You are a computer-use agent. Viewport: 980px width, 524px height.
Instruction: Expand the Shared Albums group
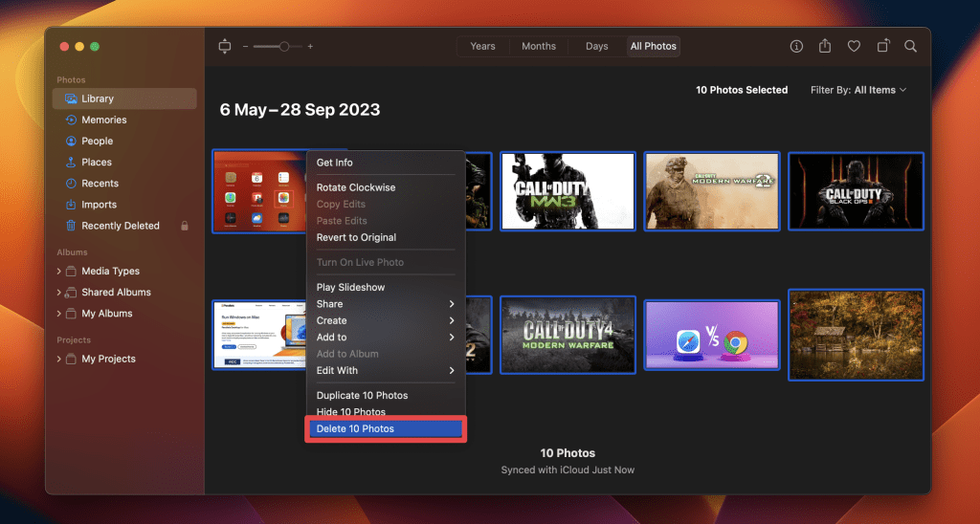59,293
